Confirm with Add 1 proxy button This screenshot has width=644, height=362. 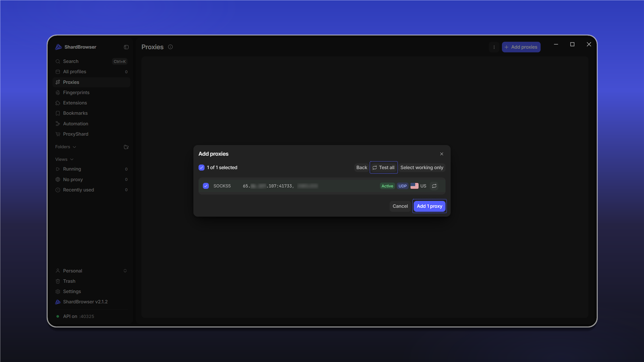pos(429,206)
